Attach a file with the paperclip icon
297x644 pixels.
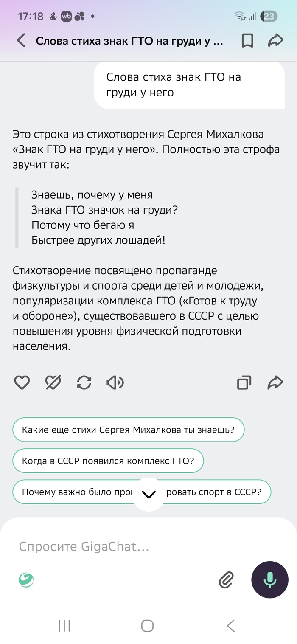227,579
